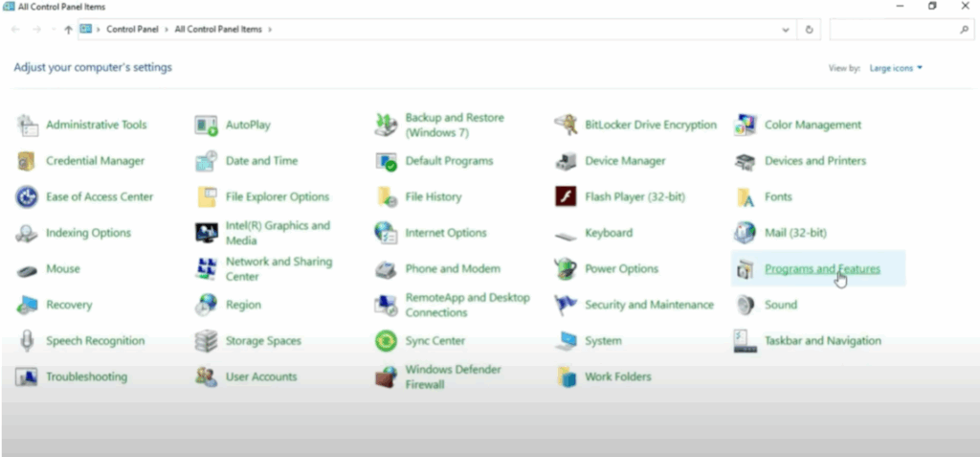Click the Search Control Panel box
Image resolution: width=980 pixels, height=457 pixels.
tap(901, 30)
